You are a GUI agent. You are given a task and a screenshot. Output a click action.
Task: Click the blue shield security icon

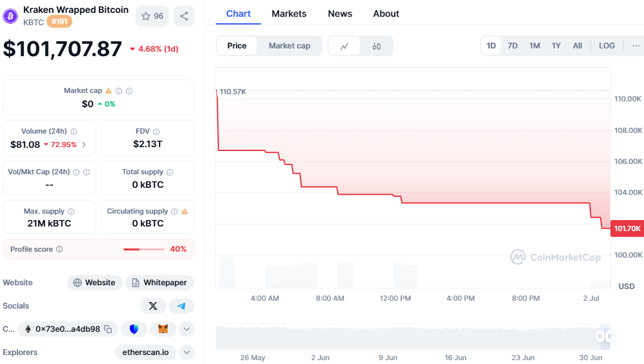(134, 329)
